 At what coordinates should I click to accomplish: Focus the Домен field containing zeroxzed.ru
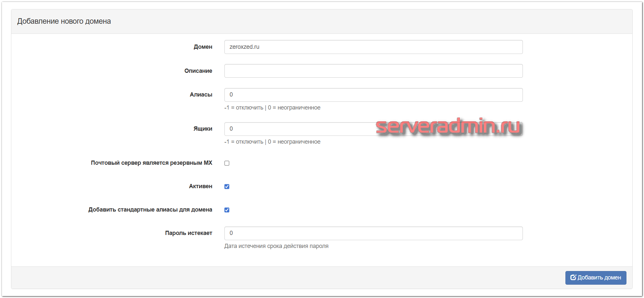pyautogui.click(x=373, y=47)
